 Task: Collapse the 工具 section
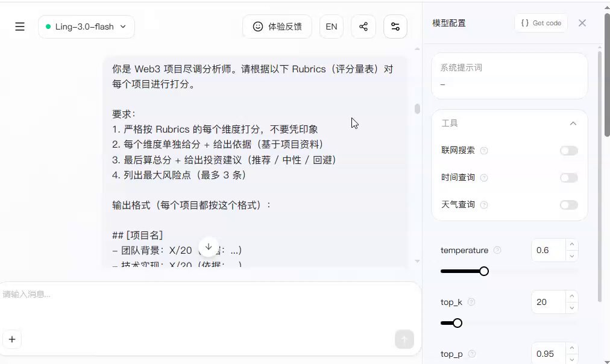[573, 124]
